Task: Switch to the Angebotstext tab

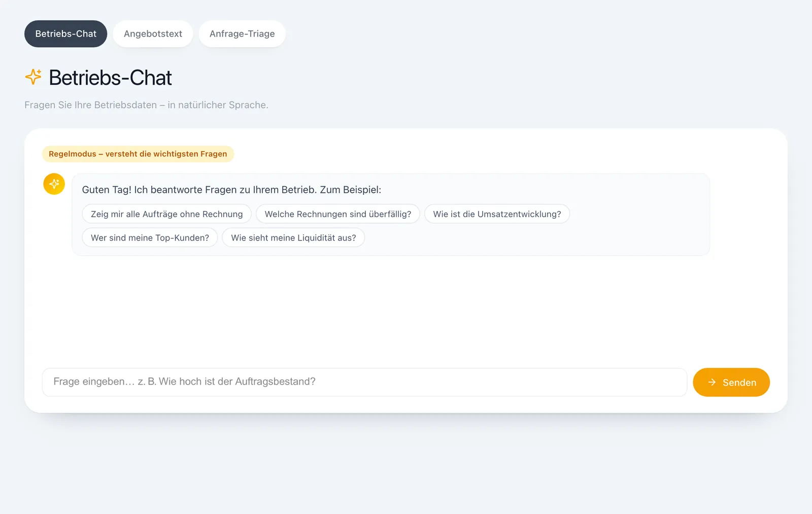Action: [x=153, y=34]
